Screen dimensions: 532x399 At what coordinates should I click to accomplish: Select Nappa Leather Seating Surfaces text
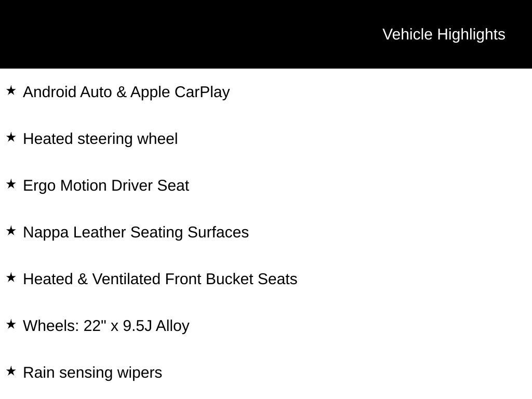click(x=136, y=232)
